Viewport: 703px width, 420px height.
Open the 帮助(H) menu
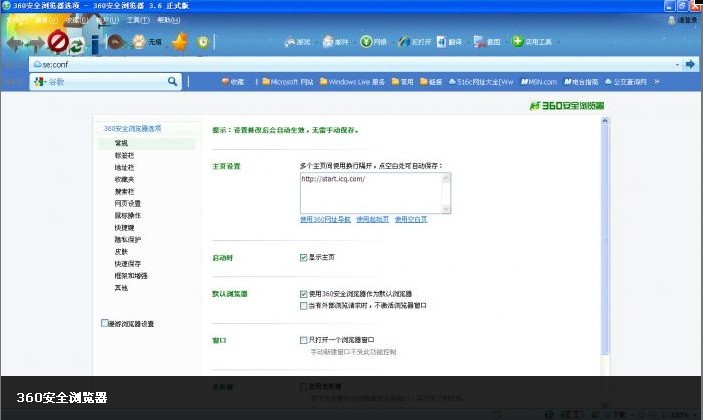point(169,20)
